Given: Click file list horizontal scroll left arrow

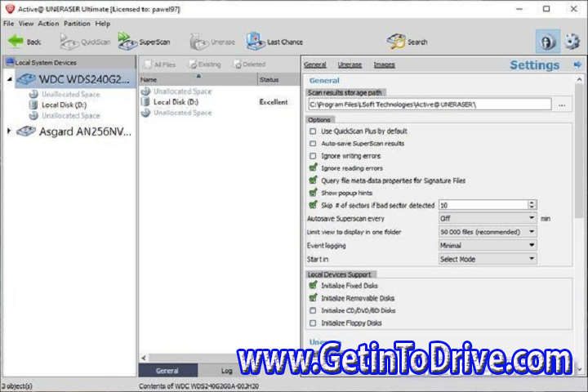Looking at the screenshot, I should tap(144, 358).
